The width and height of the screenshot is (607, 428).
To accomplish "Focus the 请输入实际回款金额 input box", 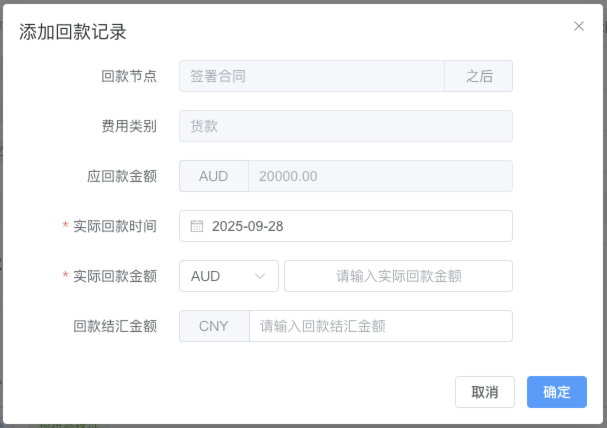I will 398,276.
